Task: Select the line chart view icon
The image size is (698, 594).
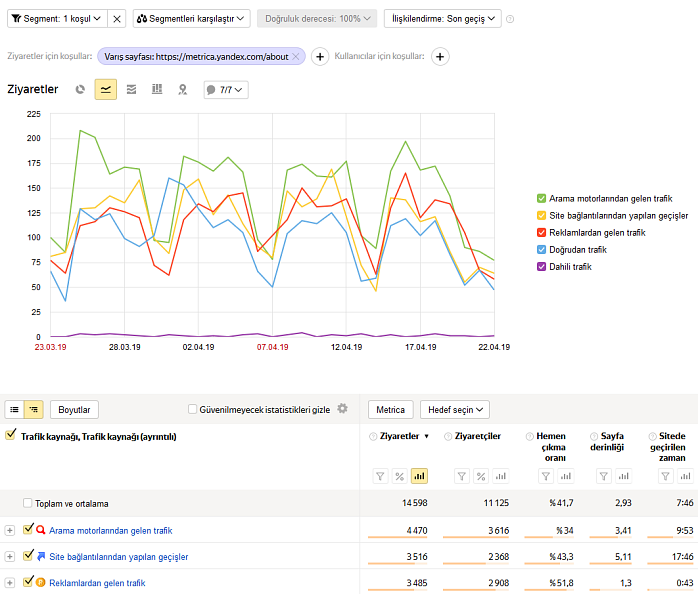Action: click(106, 90)
